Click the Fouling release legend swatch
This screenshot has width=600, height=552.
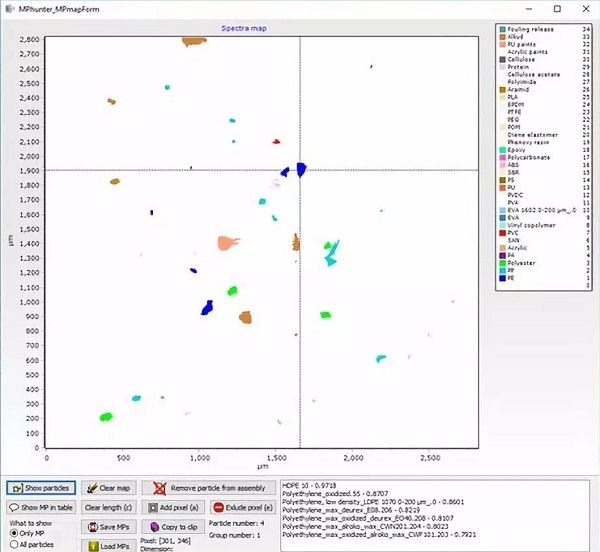502,30
